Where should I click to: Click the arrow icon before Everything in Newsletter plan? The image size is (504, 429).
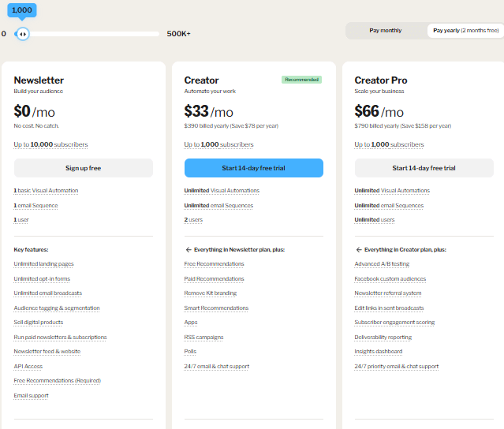[189, 250]
